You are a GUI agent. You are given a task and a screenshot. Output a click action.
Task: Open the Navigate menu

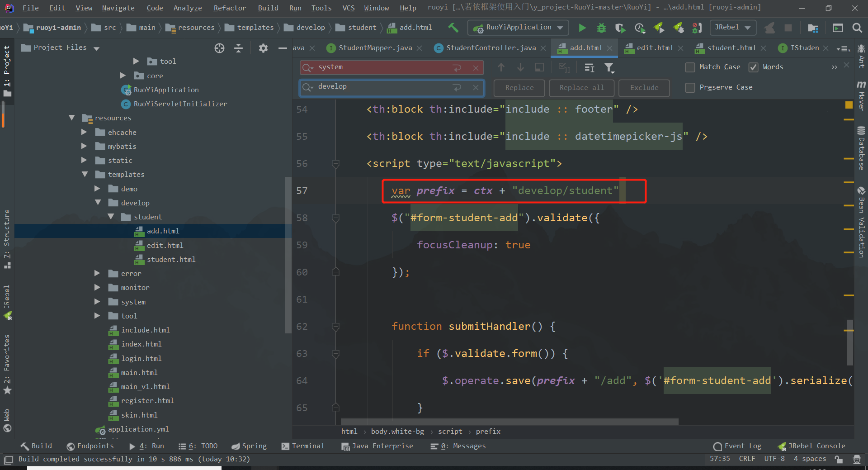click(x=118, y=8)
